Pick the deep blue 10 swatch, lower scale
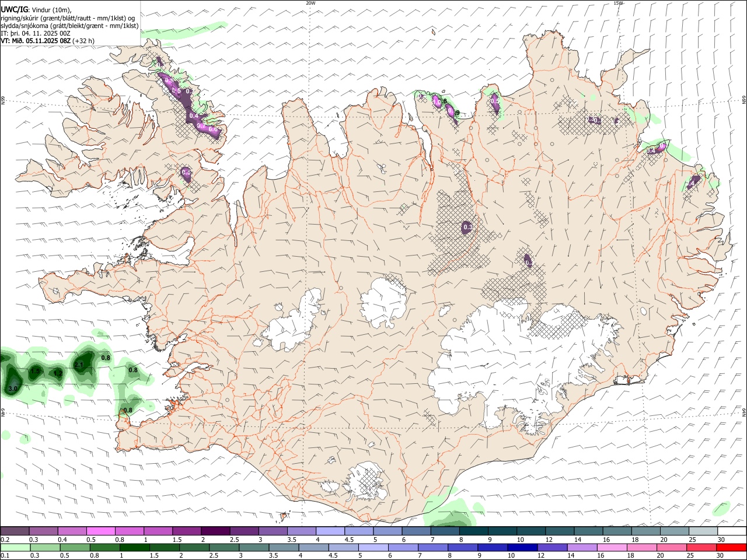747x560 pixels. 522,547
